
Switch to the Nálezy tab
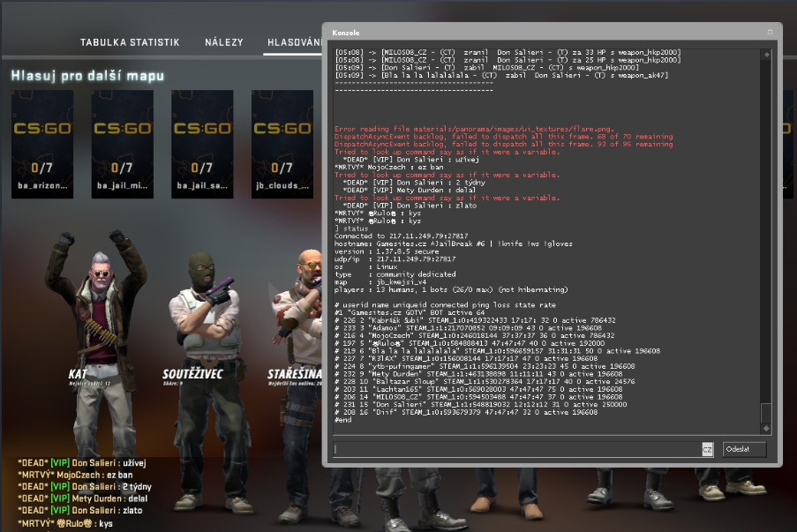point(223,42)
